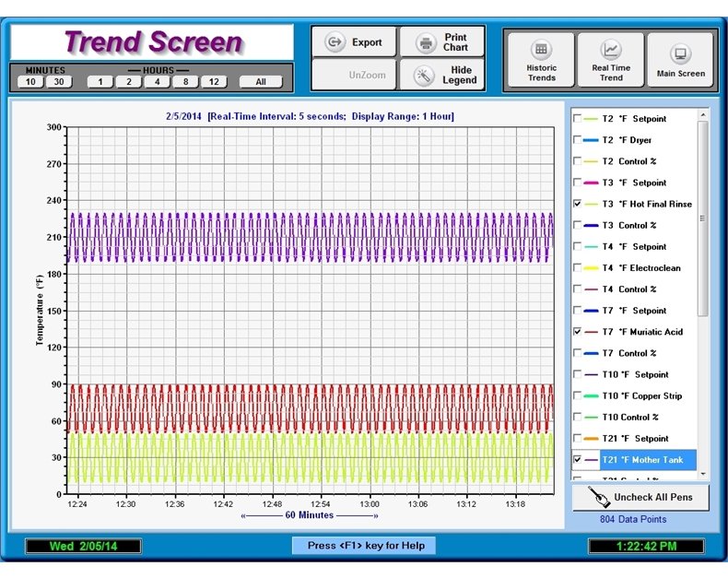Click the Export arrow icon
The height and width of the screenshot is (578, 728).
click(335, 42)
